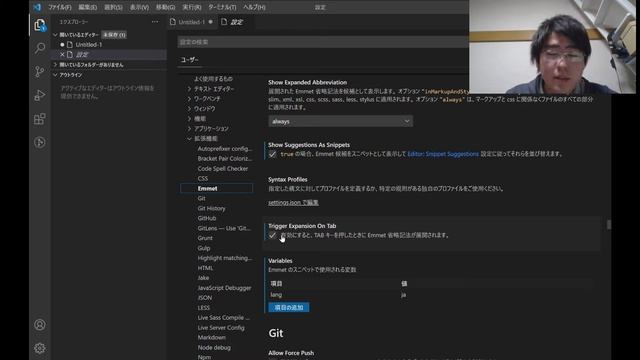640x360 pixels.
Task: Select Git History in settings tree
Action: coord(211,208)
